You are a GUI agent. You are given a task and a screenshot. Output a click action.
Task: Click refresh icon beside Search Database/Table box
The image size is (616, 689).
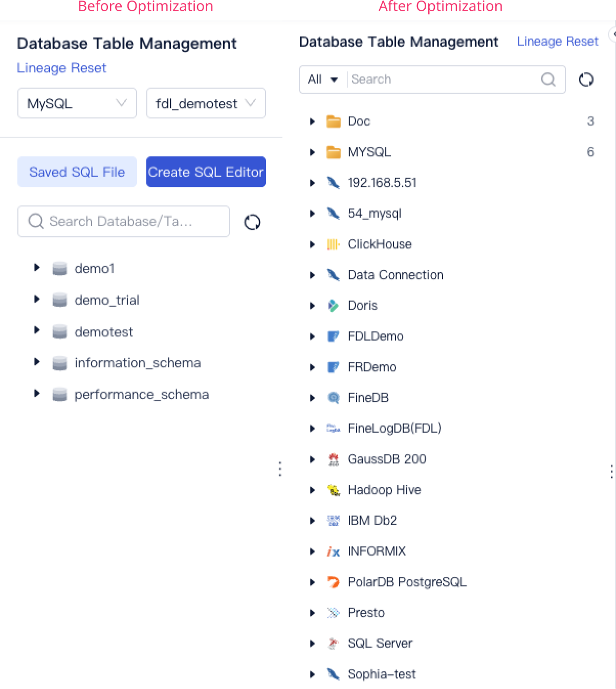pyautogui.click(x=252, y=222)
